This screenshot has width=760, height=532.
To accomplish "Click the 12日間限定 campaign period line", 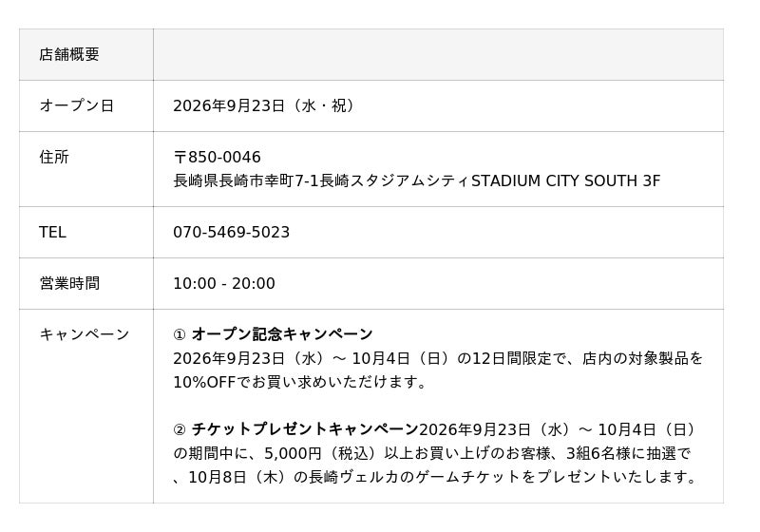I will click(x=438, y=358).
